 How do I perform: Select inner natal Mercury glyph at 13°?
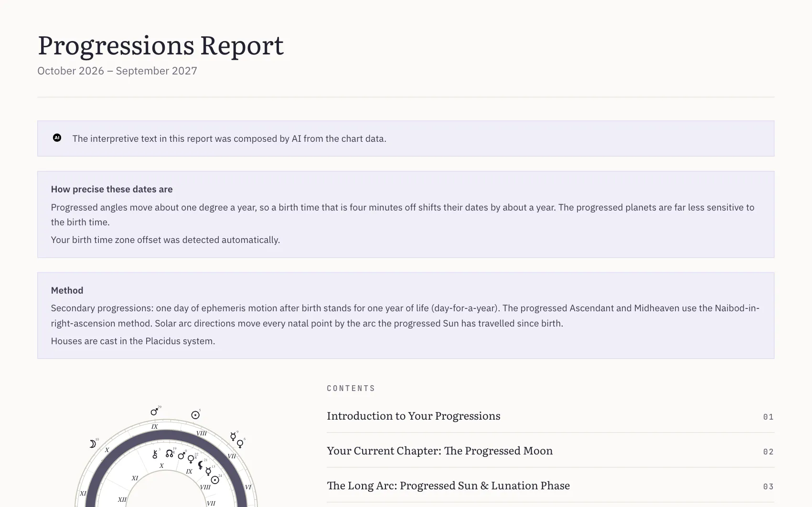click(208, 472)
